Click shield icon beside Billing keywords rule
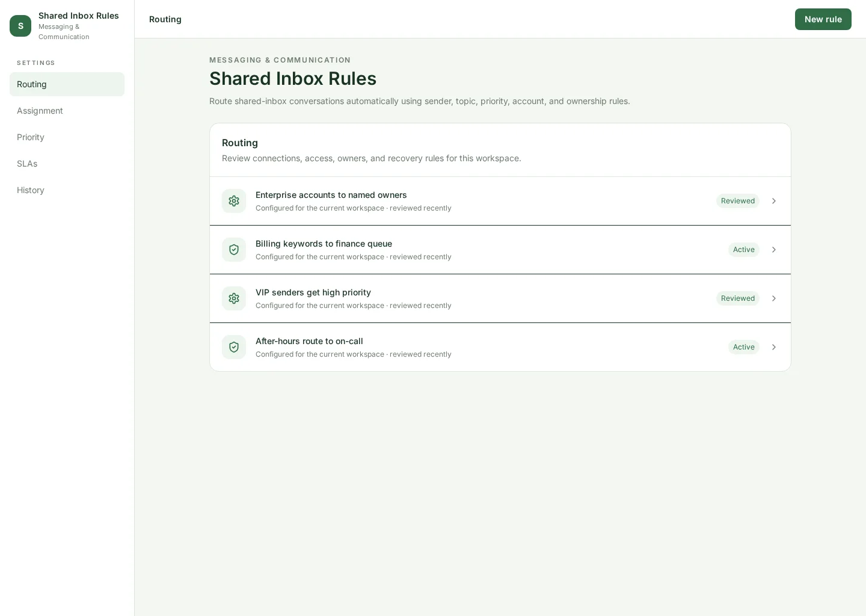 click(234, 250)
